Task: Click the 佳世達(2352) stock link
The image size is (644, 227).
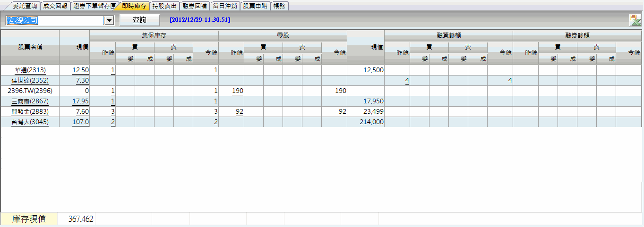Action: click(30, 80)
